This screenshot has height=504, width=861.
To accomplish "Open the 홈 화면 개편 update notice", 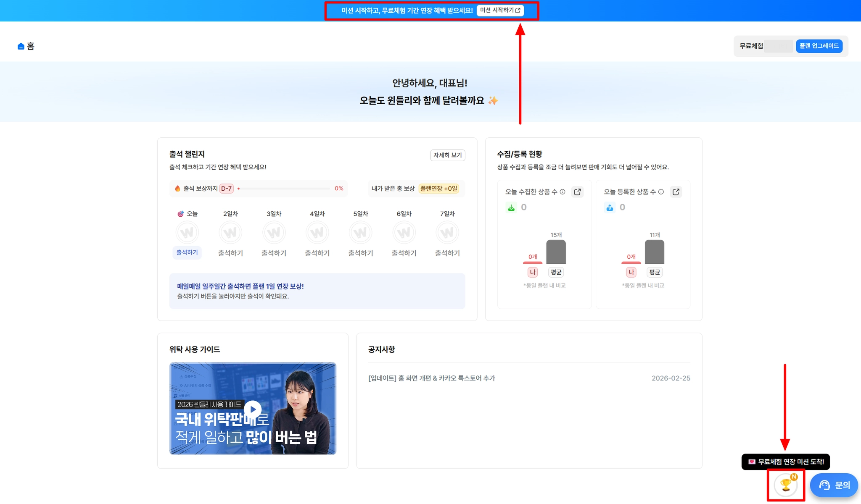I will click(x=432, y=378).
